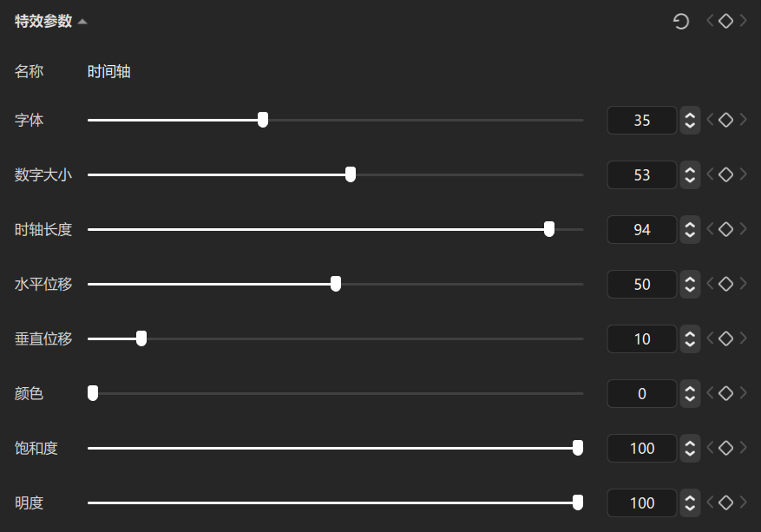Click the 饱和度 value field showing 100
The height and width of the screenshot is (532, 761).
click(x=641, y=448)
